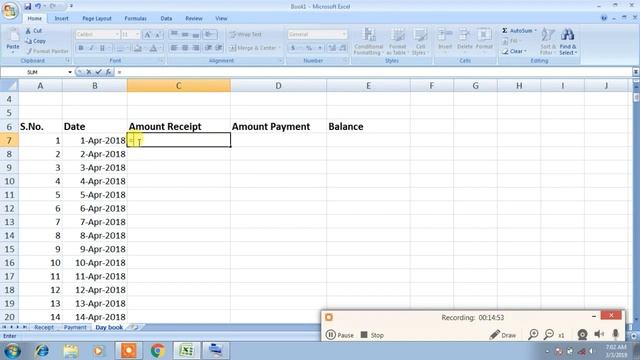Select row 7 header
The width and height of the screenshot is (640, 360).
pyautogui.click(x=9, y=140)
